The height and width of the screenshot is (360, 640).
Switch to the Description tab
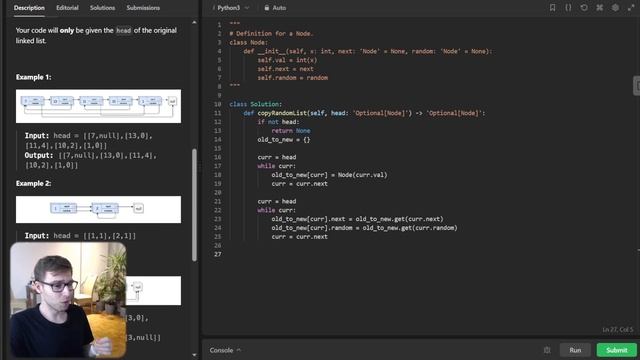tap(29, 8)
